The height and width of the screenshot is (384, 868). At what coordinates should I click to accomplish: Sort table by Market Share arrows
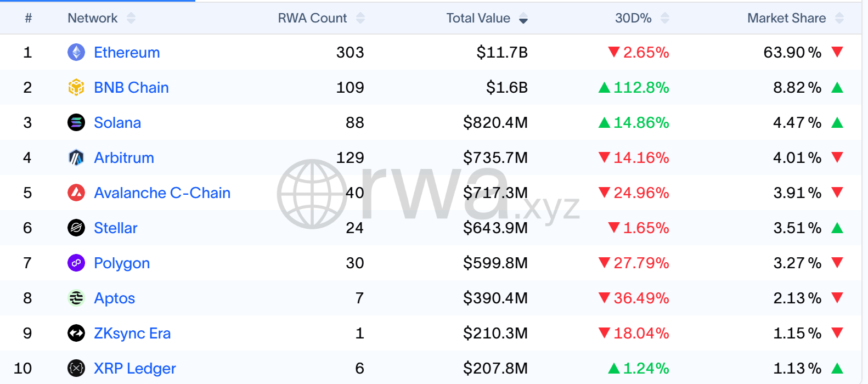pos(839,18)
